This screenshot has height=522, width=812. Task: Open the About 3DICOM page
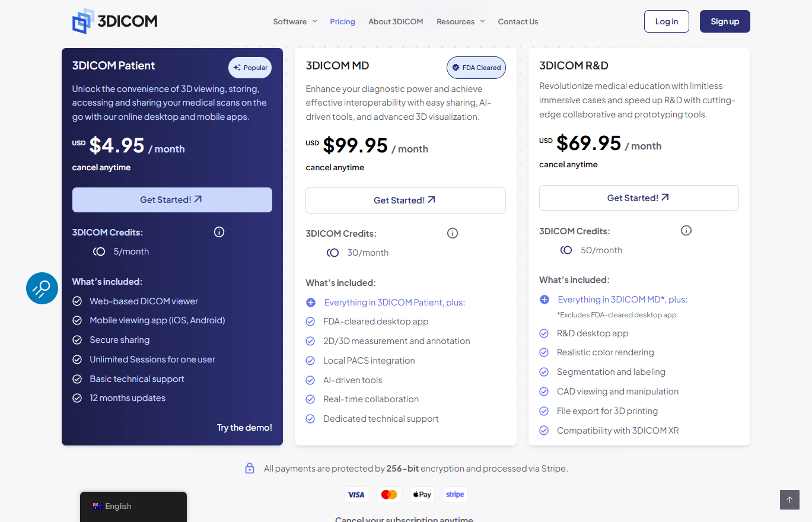pyautogui.click(x=396, y=21)
